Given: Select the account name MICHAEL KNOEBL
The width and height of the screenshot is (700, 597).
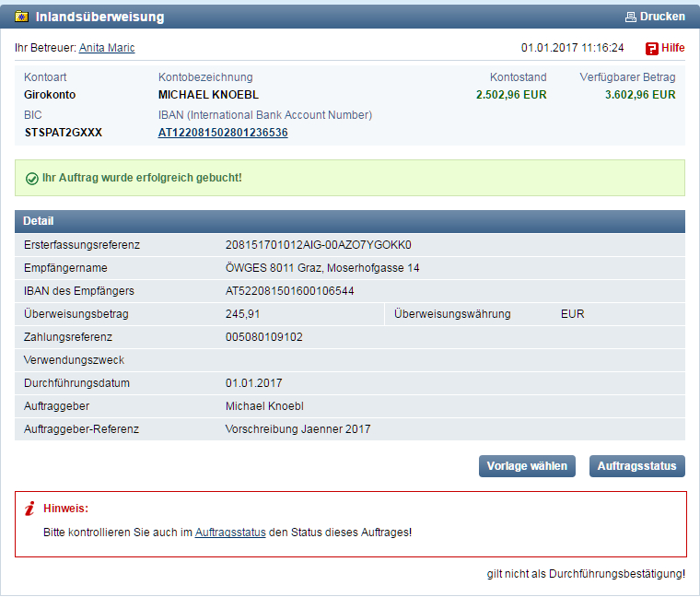Looking at the screenshot, I should [208, 95].
